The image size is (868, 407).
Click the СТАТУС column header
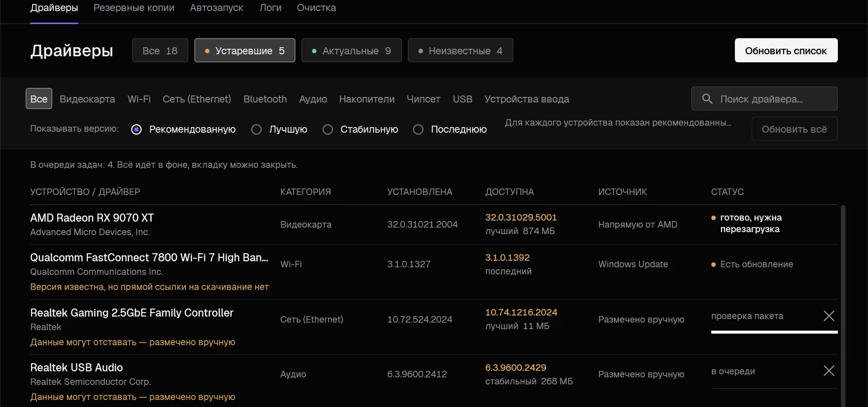click(x=727, y=191)
